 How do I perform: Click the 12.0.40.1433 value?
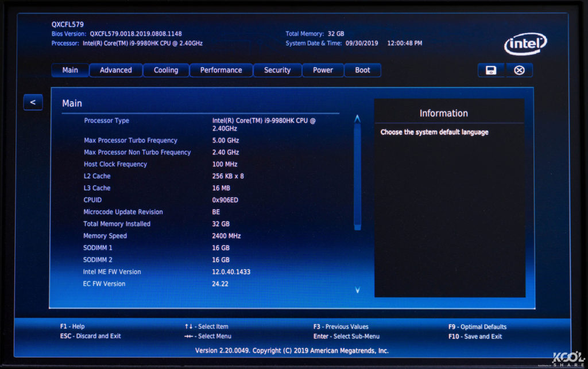point(231,272)
